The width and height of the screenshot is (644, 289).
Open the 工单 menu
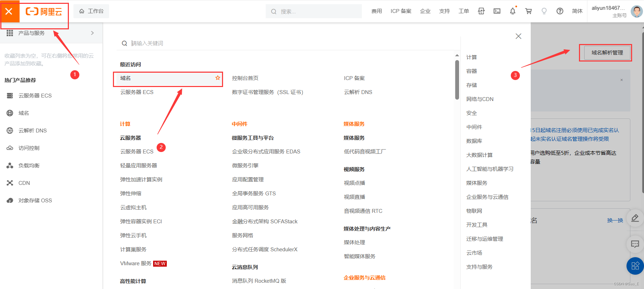click(464, 11)
